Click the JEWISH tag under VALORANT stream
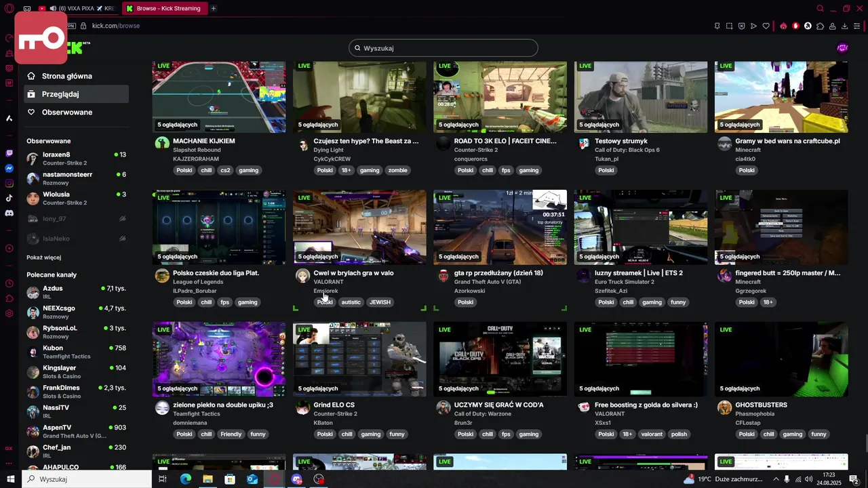 point(380,302)
